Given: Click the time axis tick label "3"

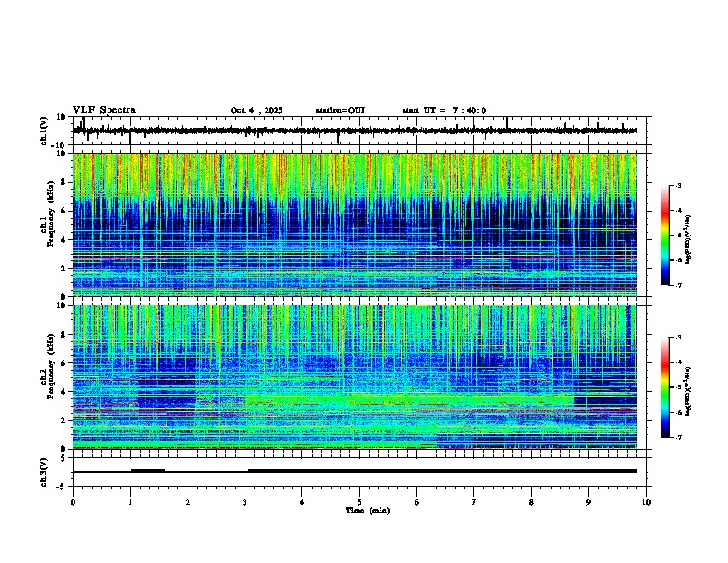Looking at the screenshot, I should coord(245,502).
